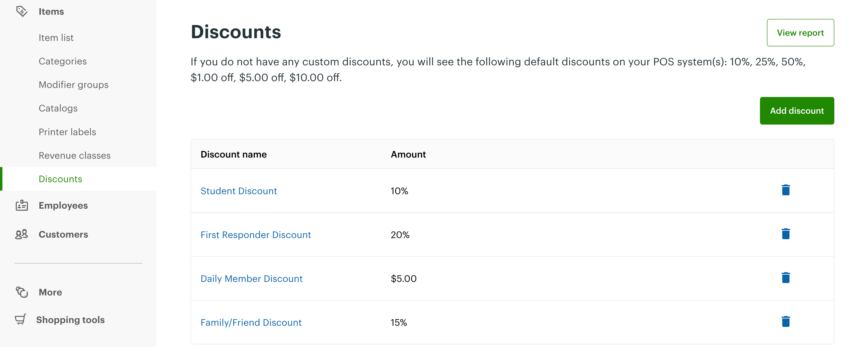Click the Shopping tools cart icon
Image resolution: width=868 pixels, height=347 pixels.
tap(21, 319)
